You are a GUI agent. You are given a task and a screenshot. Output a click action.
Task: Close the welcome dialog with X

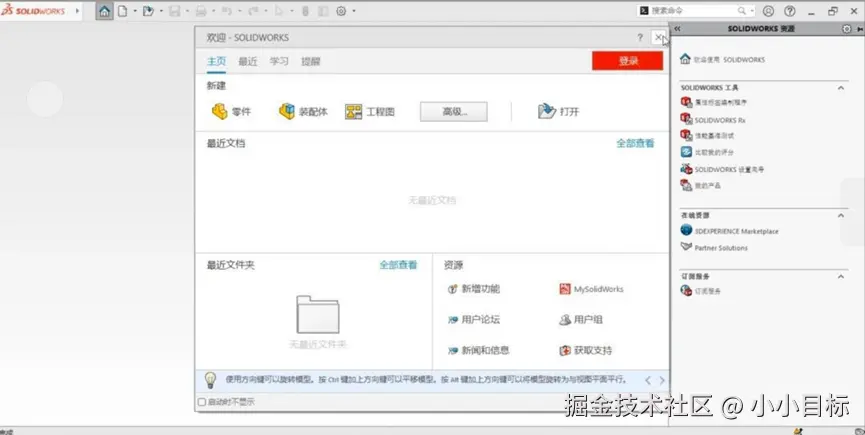coord(658,37)
